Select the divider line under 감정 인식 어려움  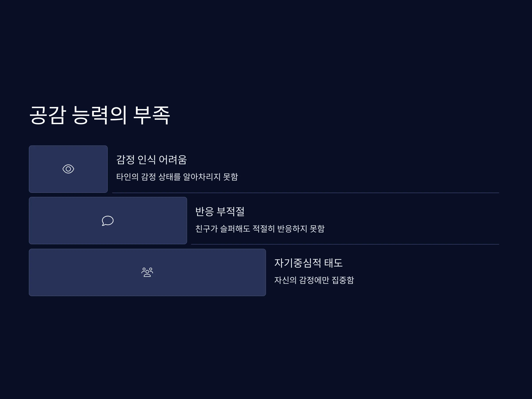(x=306, y=193)
